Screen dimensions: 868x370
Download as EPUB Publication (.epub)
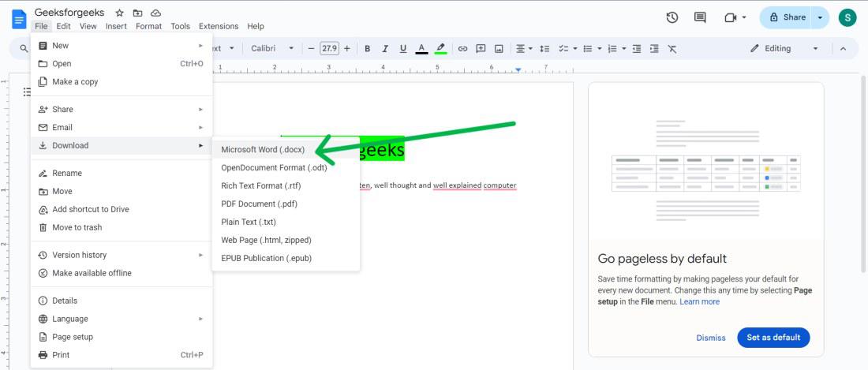click(x=286, y=258)
